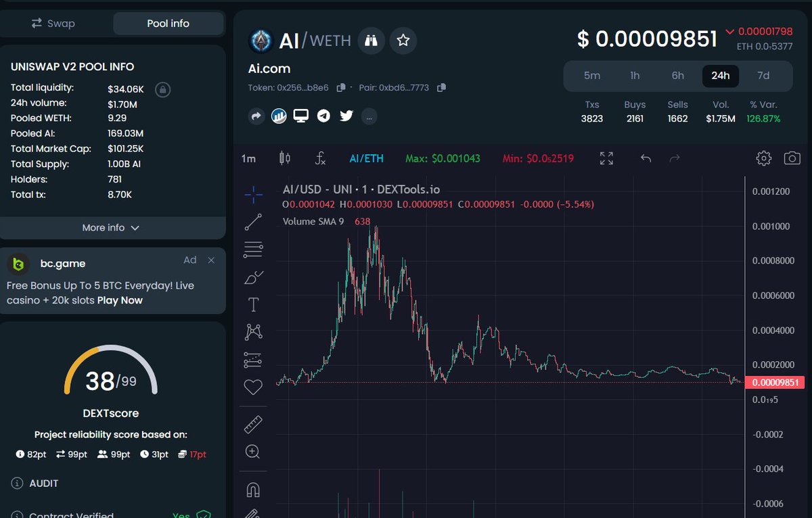This screenshot has width=812, height=518.
Task: Open the Telegram link icon
Action: point(324,116)
